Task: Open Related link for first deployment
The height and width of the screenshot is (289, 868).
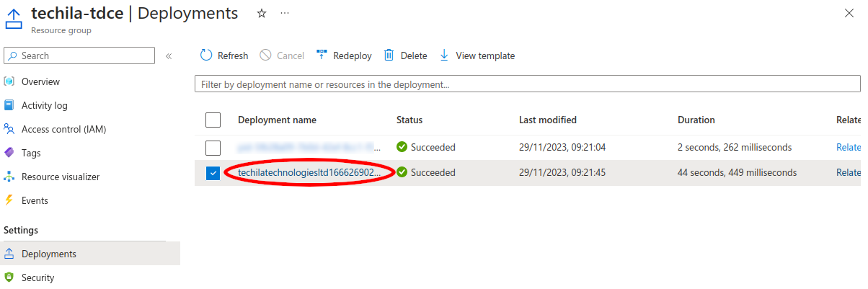Action: coord(848,147)
